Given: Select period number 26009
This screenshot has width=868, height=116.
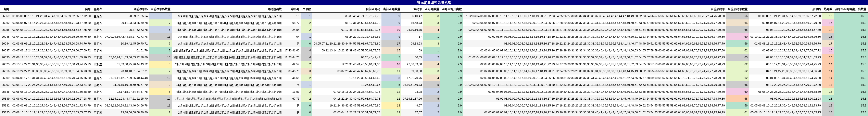Looking at the screenshot, I should [5, 78].
